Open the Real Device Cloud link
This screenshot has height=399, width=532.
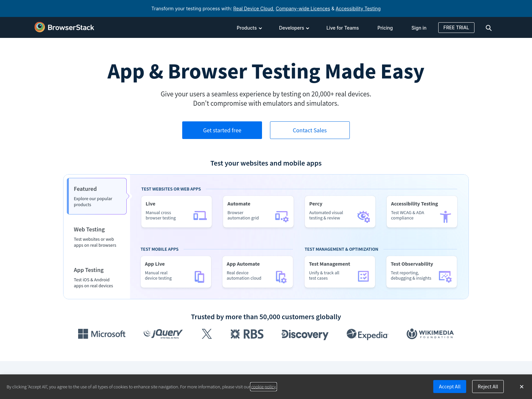[253, 9]
